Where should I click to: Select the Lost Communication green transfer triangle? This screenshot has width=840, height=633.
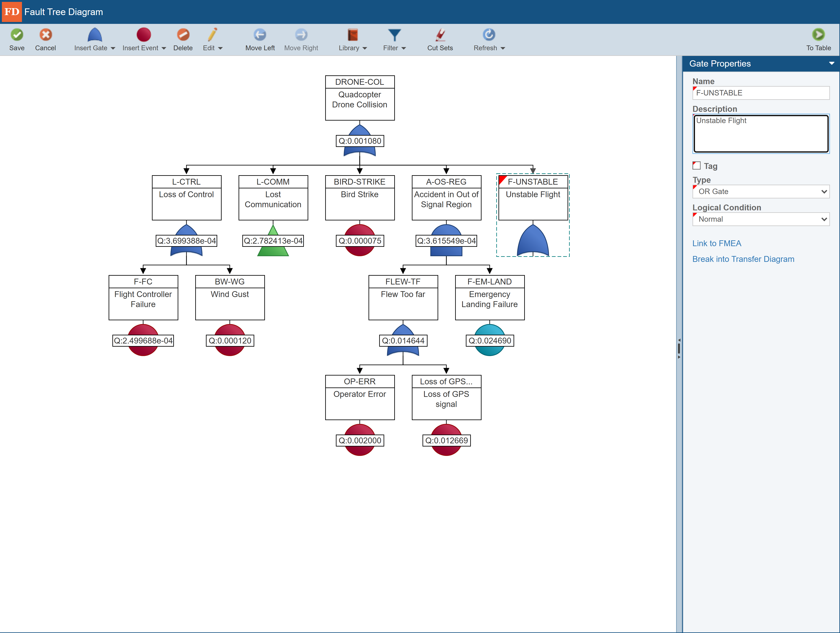[x=273, y=251]
